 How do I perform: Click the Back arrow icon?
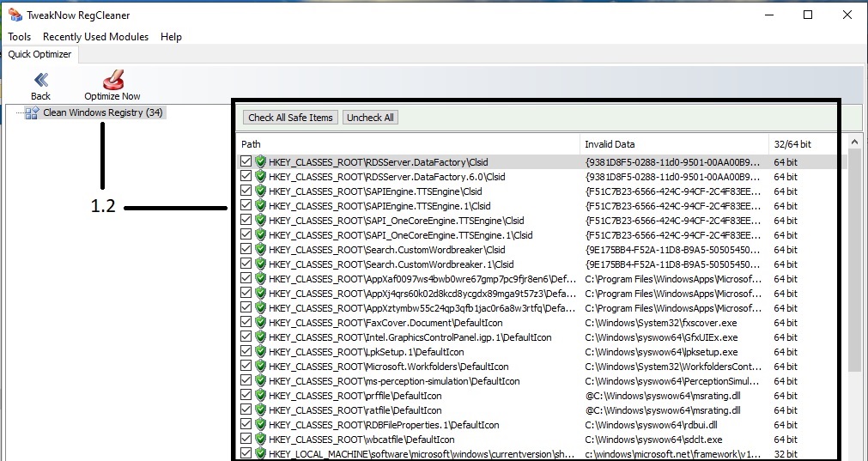pyautogui.click(x=41, y=80)
